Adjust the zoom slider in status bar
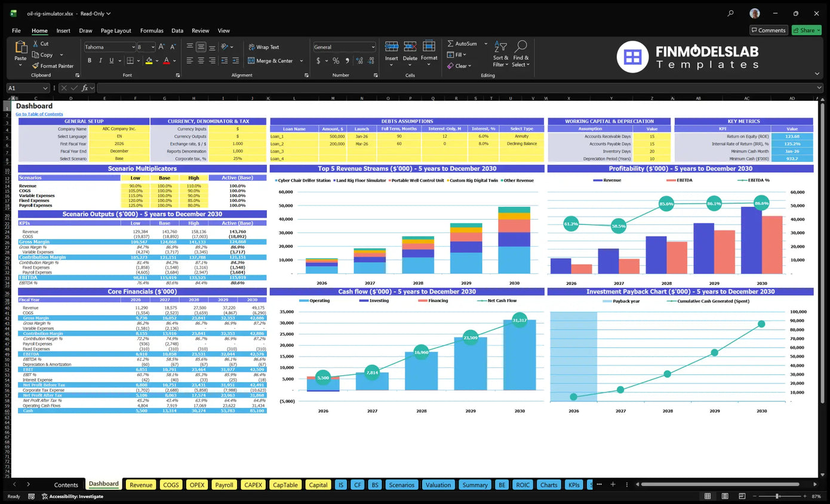The width and height of the screenshot is (830, 504). coord(777,496)
